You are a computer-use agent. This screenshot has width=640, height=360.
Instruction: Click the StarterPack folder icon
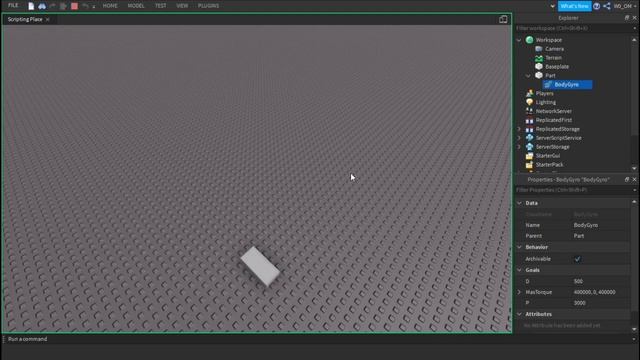click(x=529, y=164)
